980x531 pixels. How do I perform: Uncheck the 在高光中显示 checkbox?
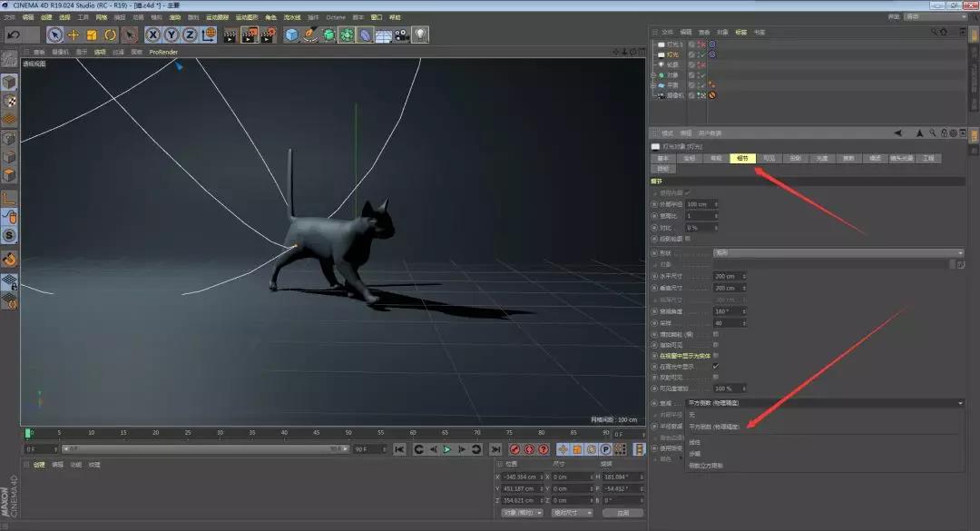[x=716, y=367]
